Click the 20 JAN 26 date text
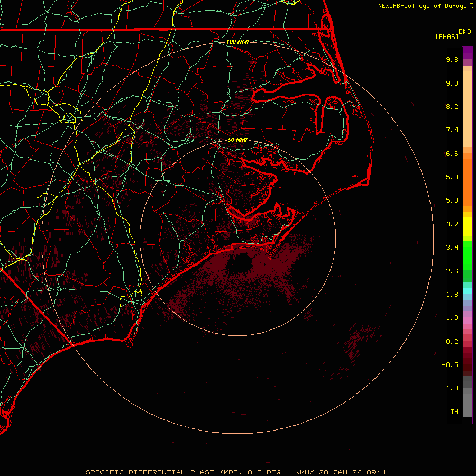This screenshot has height=476, width=476. (x=341, y=472)
